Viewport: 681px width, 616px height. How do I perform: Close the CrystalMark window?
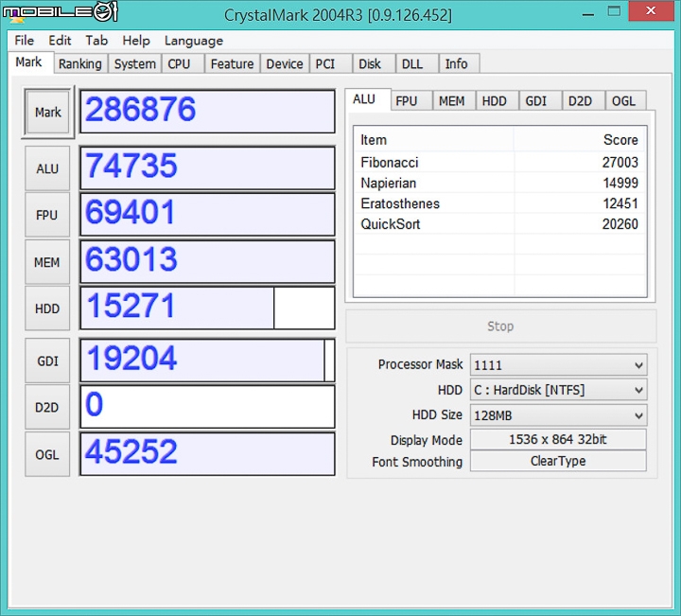coord(651,10)
